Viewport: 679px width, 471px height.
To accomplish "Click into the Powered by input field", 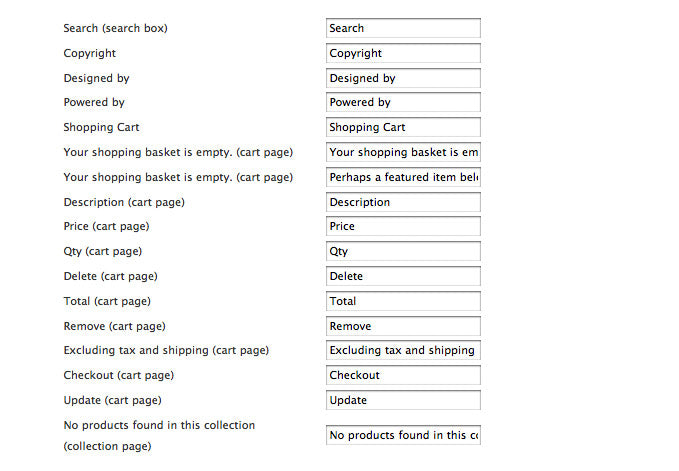I will (x=403, y=102).
